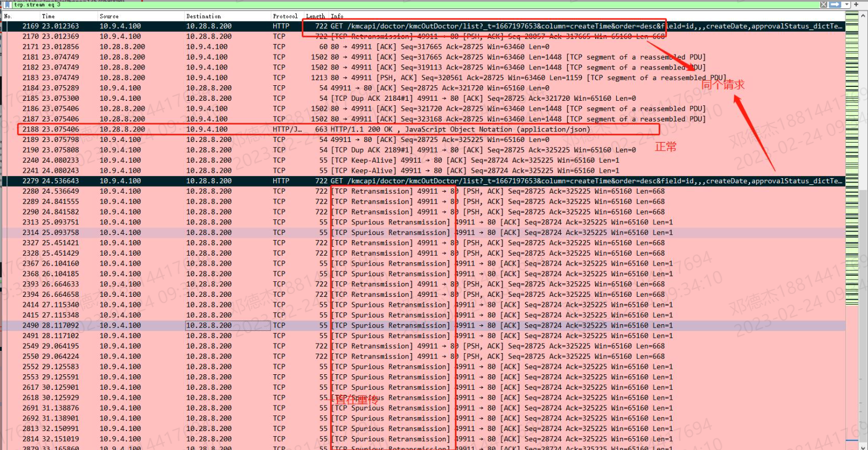Select packet 2813 Spurious Retransmission row
The height and width of the screenshot is (450, 868).
(423, 428)
